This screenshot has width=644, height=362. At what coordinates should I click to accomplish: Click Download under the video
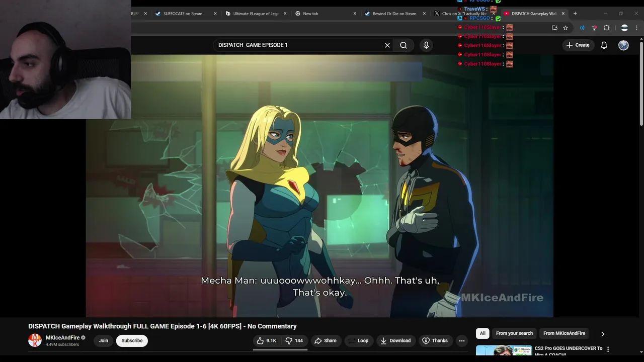pos(395,341)
